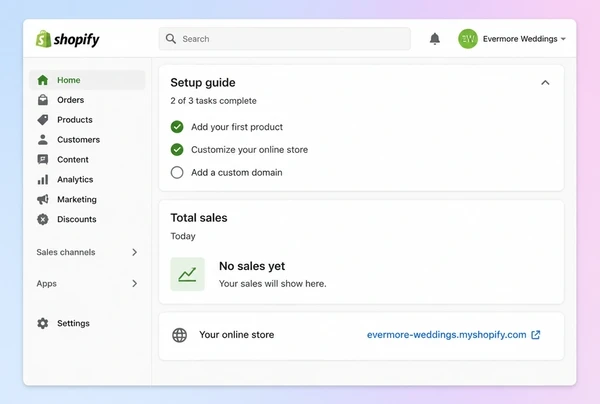Viewport: 600px width, 404px height.
Task: Open the evermore-weddings.myshopify.com link
Action: click(447, 335)
